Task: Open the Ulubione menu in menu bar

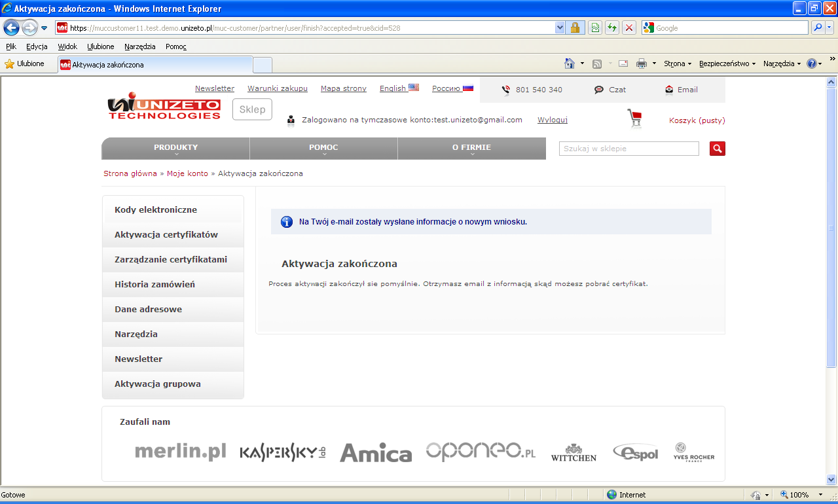Action: [x=101, y=46]
